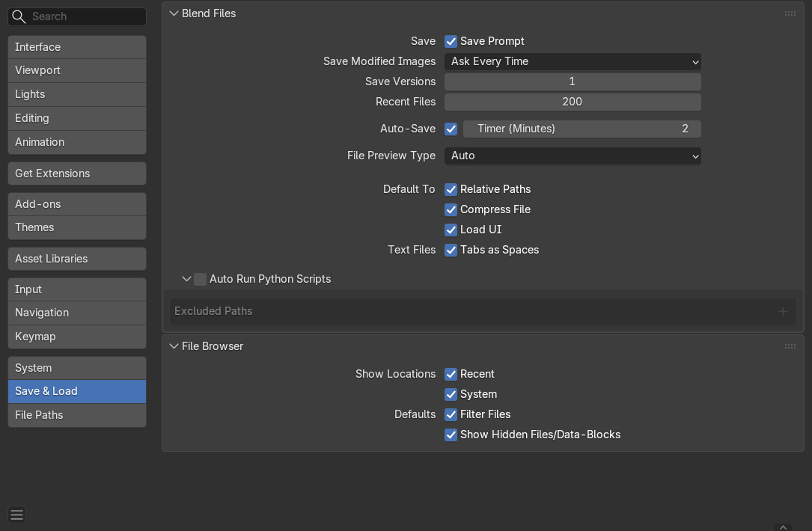Viewport: 812px width, 531px height.
Task: Uncheck Filter Files default
Action: [x=451, y=414]
